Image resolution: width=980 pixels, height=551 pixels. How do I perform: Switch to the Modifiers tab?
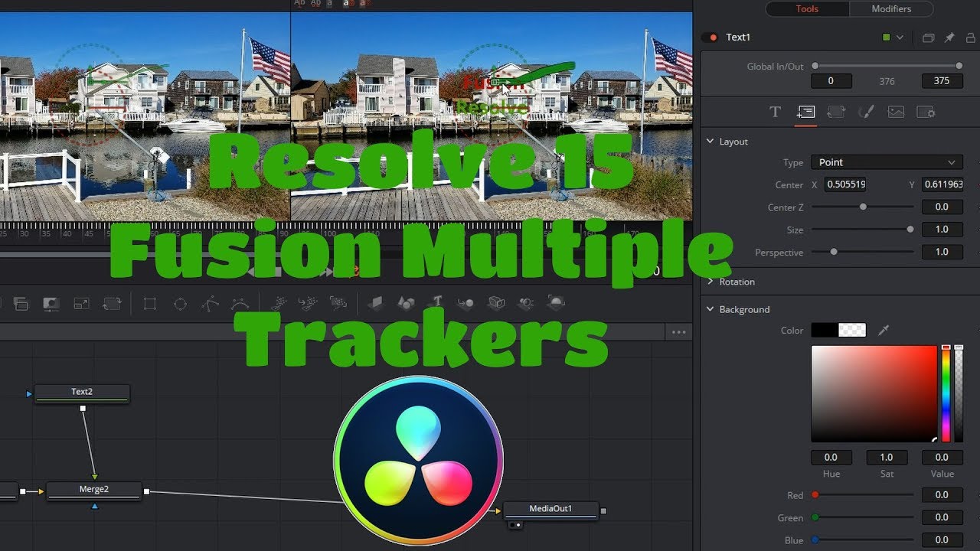(x=891, y=9)
